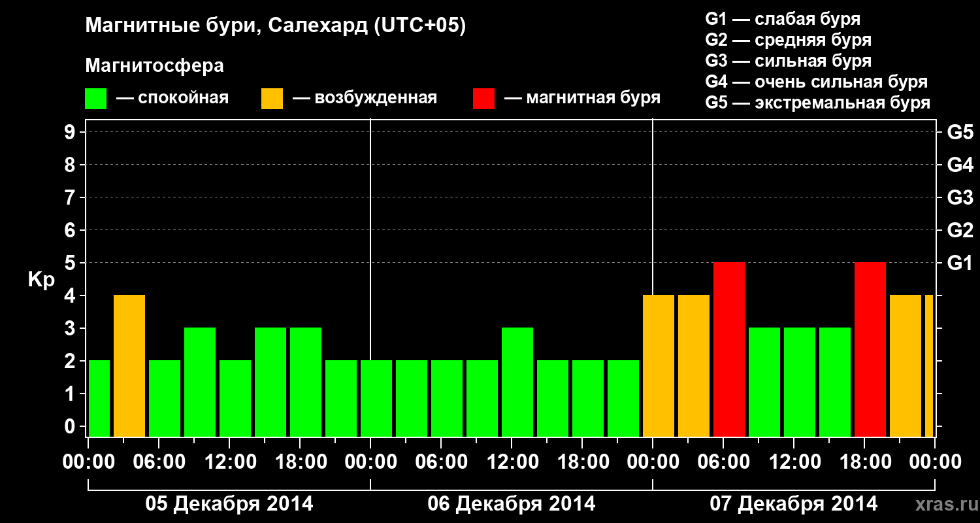Click the "Kp" axis label
Image resolution: width=980 pixels, height=523 pixels.
[x=41, y=280]
